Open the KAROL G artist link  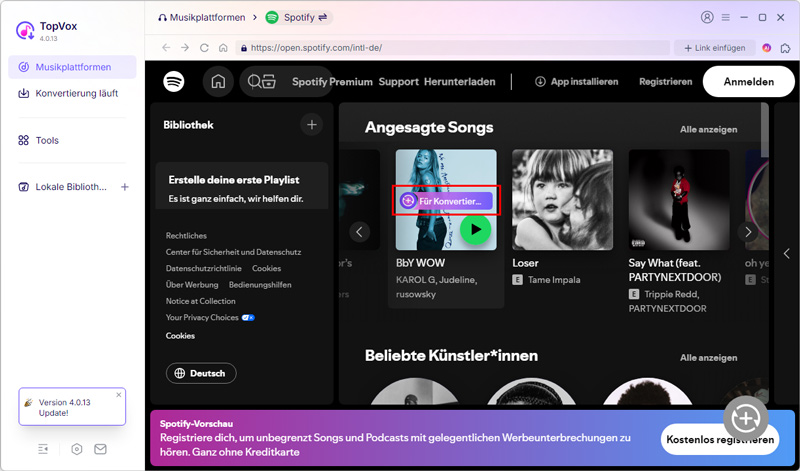pyautogui.click(x=416, y=280)
